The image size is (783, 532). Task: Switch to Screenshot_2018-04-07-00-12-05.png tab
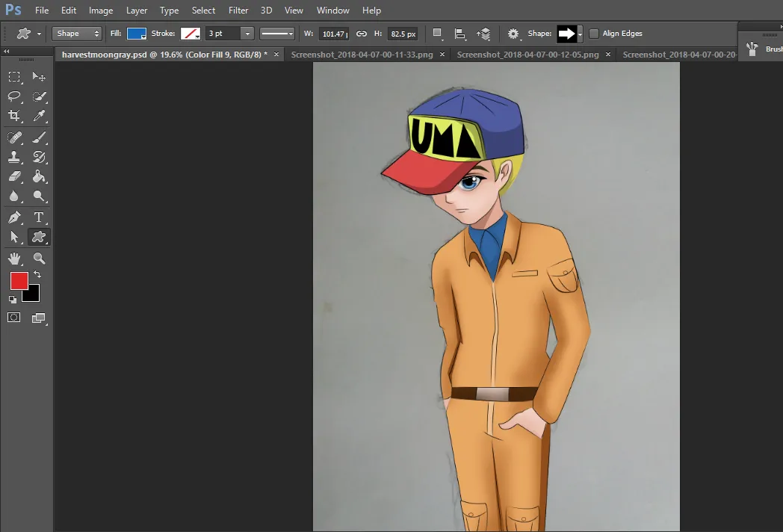pos(527,55)
